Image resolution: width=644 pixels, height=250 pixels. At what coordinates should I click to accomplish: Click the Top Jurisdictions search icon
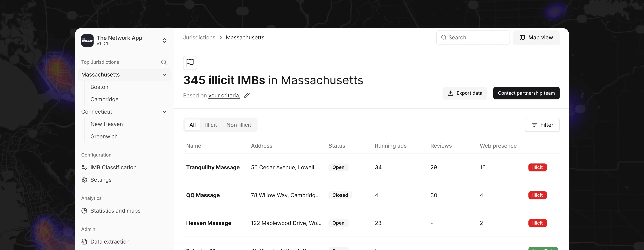click(x=164, y=62)
